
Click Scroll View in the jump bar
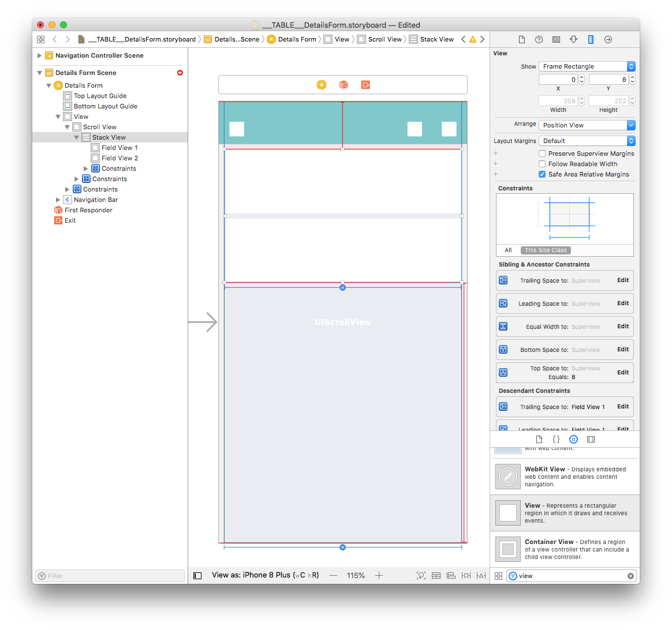[x=380, y=39]
